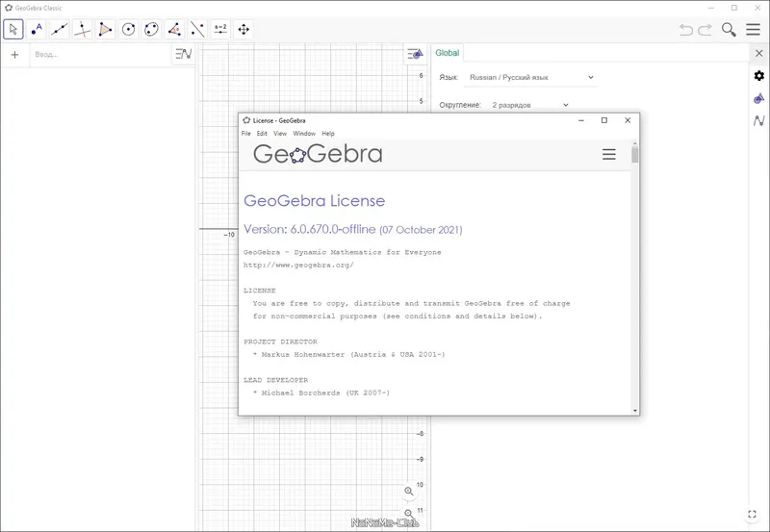This screenshot has width=770, height=532.
Task: Open the Graphics settings side icon
Action: point(759,98)
